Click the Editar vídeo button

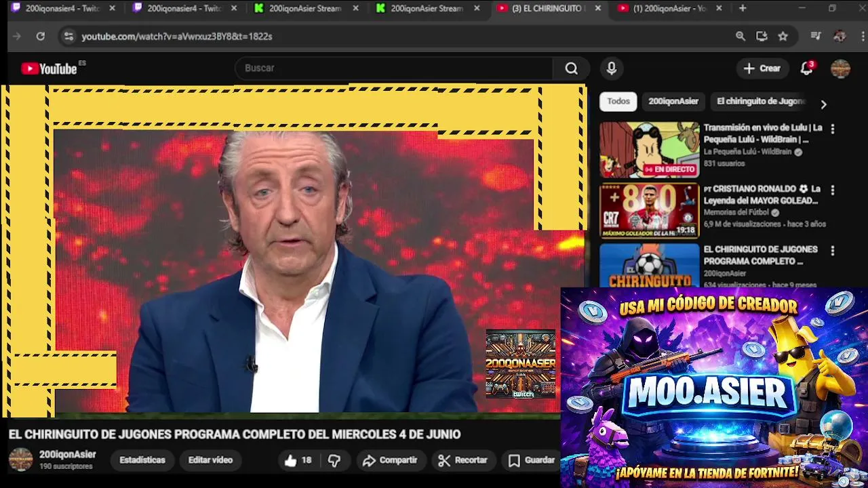pyautogui.click(x=210, y=460)
